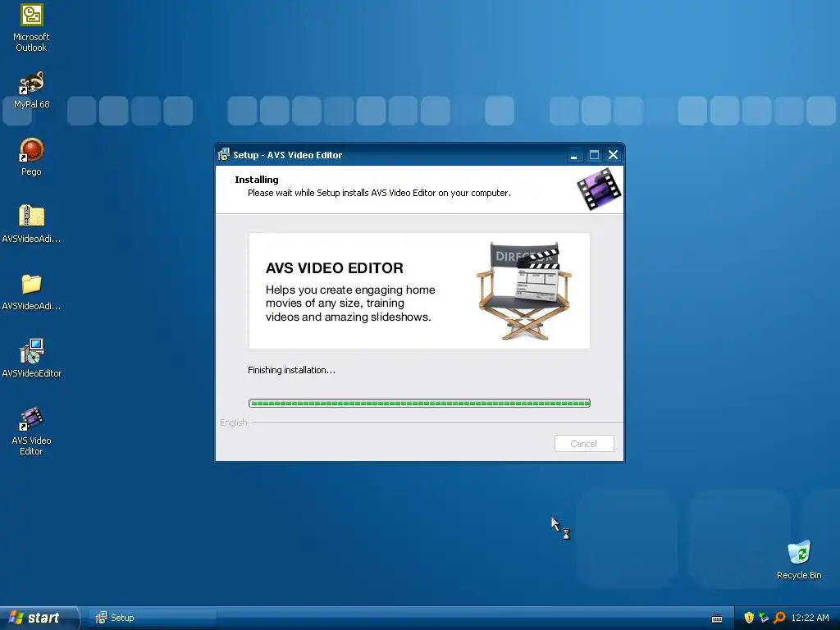Maximize the Setup window
The width and height of the screenshot is (840, 630).
point(594,155)
